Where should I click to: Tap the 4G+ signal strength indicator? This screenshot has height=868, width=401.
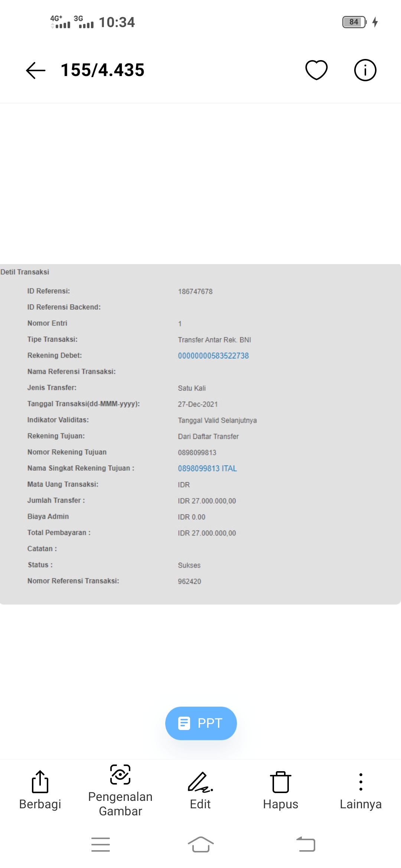click(x=61, y=22)
